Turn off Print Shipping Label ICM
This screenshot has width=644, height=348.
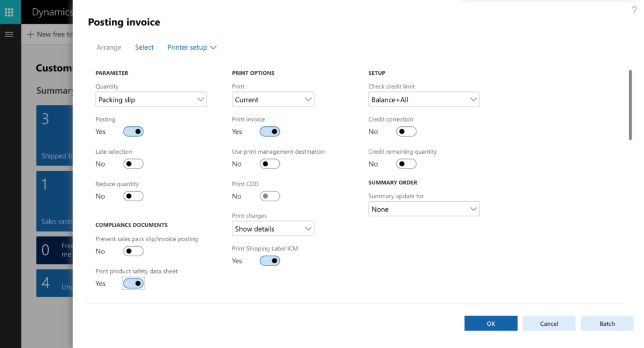pos(270,261)
